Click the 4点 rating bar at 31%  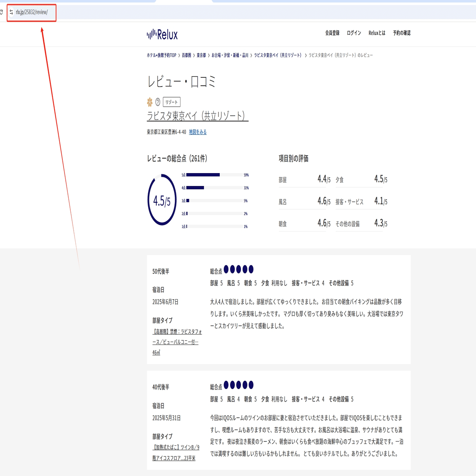click(x=215, y=188)
